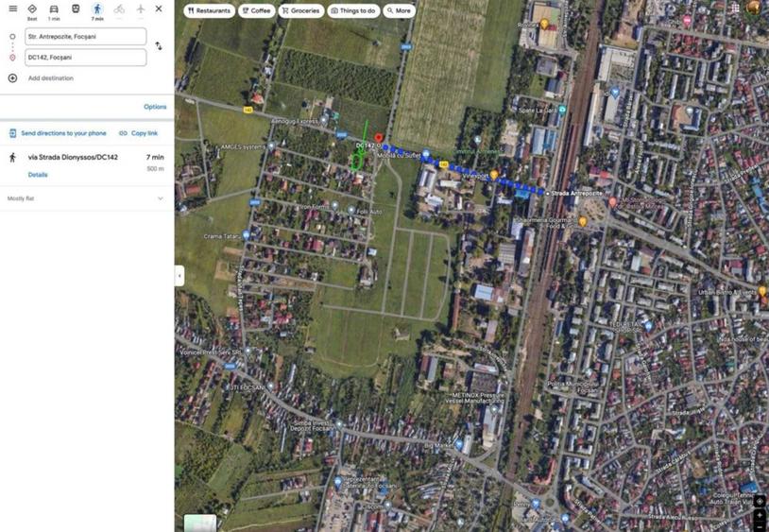Viewport: 769px width, 532px height.
Task: Click the Add destination plus icon
Action: tap(12, 78)
